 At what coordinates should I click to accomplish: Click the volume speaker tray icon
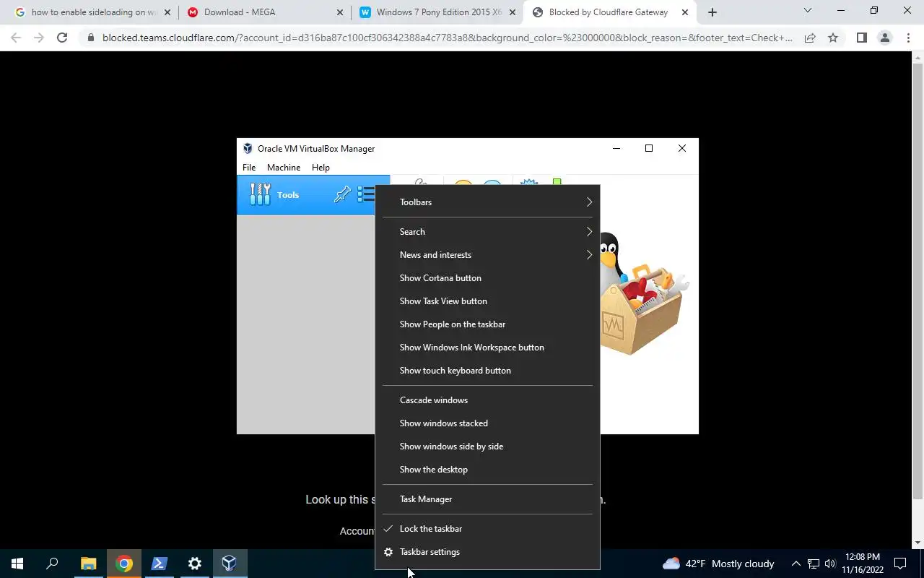click(830, 564)
